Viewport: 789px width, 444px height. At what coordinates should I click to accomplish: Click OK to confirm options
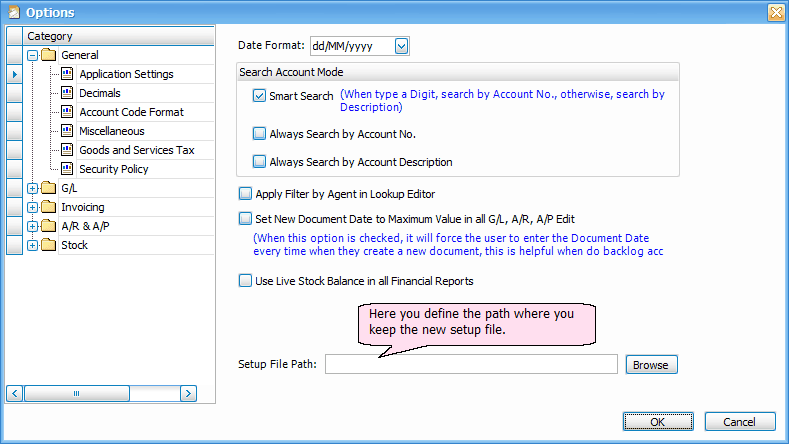[x=657, y=422]
